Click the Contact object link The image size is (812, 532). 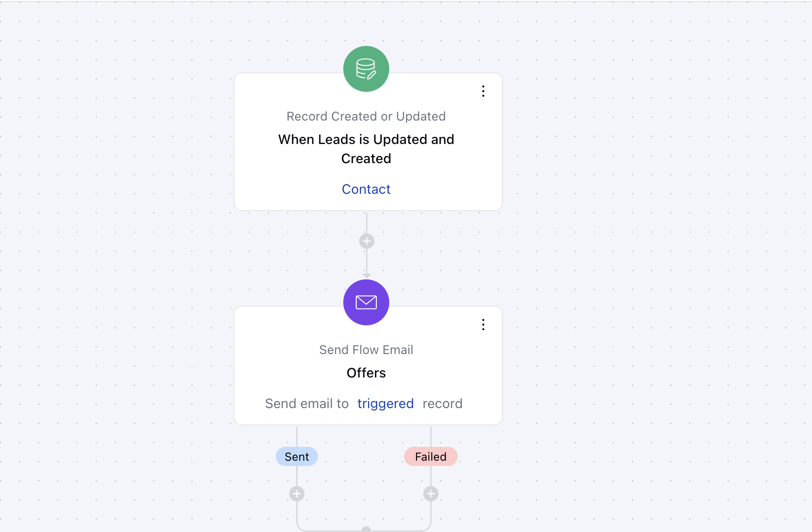pos(366,189)
